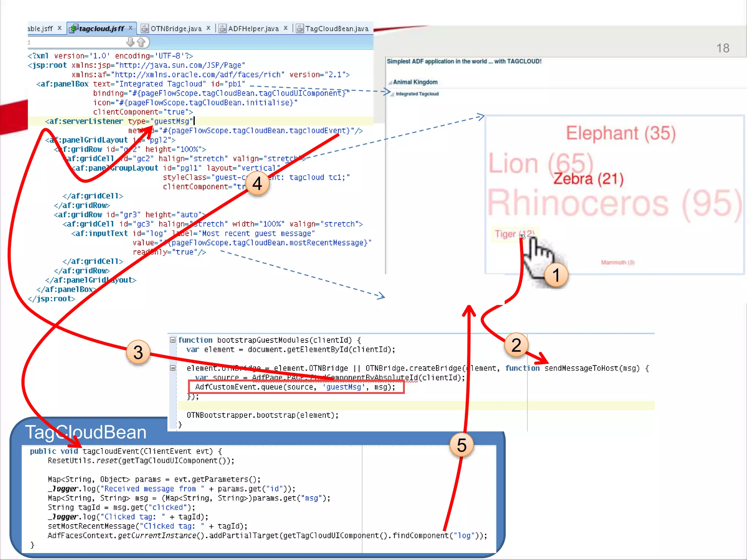Click the OTNBridge.java Java file icon
Viewport: 747px width, 560px height.
click(145, 28)
